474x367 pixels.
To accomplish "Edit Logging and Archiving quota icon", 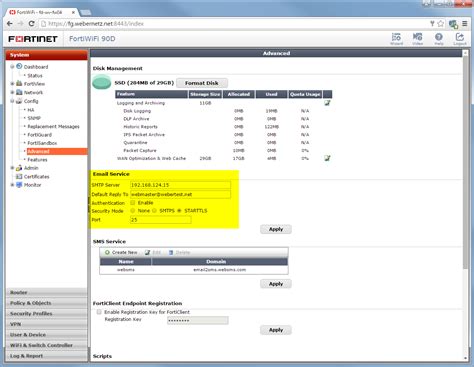I will coord(327,103).
